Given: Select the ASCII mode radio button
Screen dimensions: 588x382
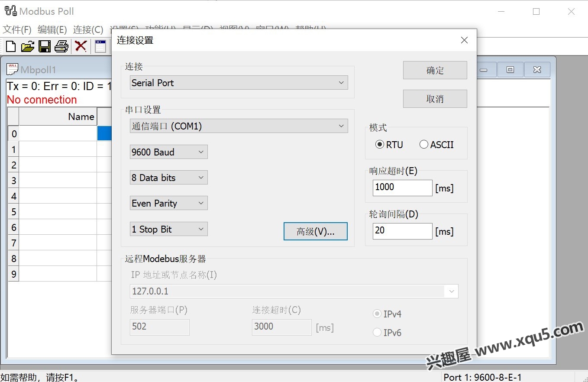Looking at the screenshot, I should pos(424,145).
